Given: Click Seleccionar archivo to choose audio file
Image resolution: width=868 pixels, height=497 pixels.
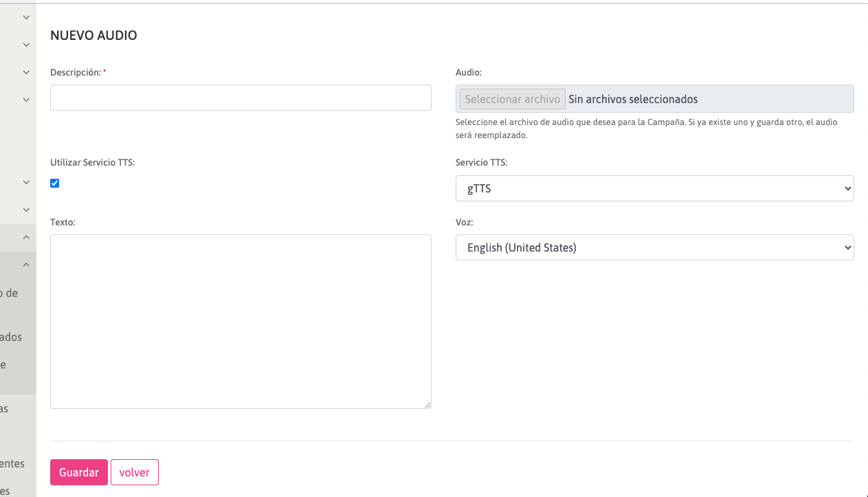Looking at the screenshot, I should 512,99.
